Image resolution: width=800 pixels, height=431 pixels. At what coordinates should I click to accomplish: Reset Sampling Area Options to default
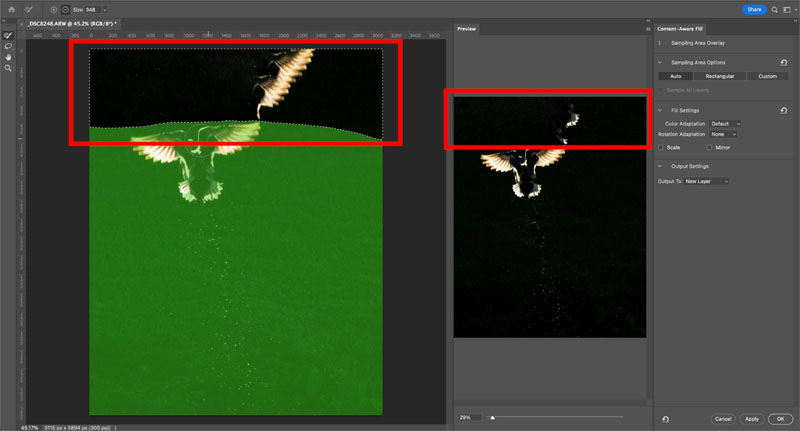tap(784, 62)
